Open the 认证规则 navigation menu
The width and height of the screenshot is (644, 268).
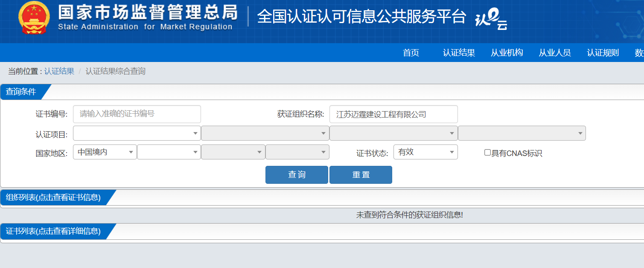(603, 53)
